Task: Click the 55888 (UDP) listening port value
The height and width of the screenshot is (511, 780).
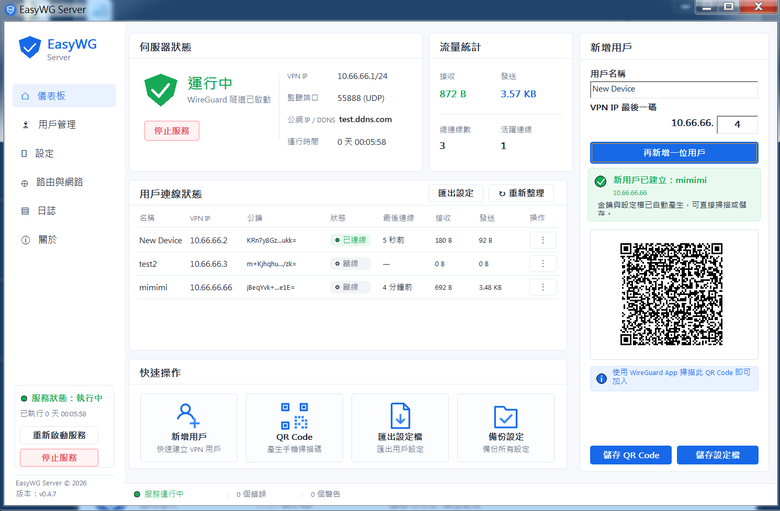Action: [361, 98]
